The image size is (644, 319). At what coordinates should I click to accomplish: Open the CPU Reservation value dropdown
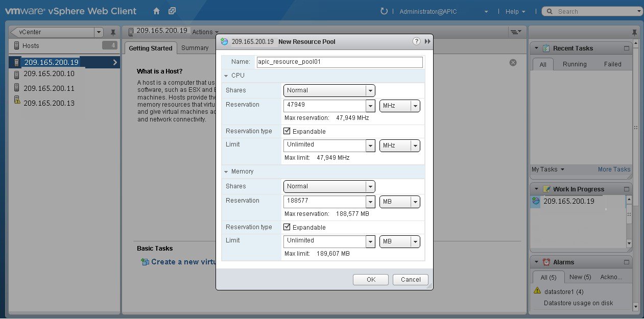point(371,106)
